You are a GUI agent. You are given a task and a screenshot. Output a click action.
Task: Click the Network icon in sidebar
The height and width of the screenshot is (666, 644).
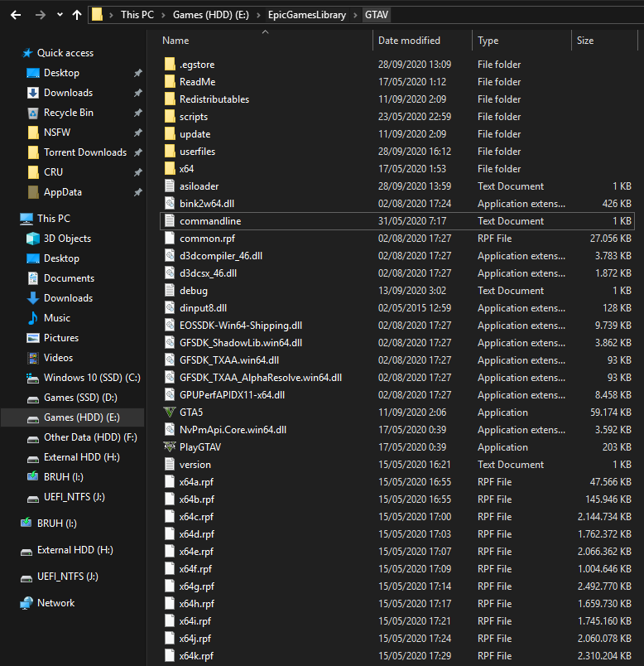pyautogui.click(x=26, y=603)
